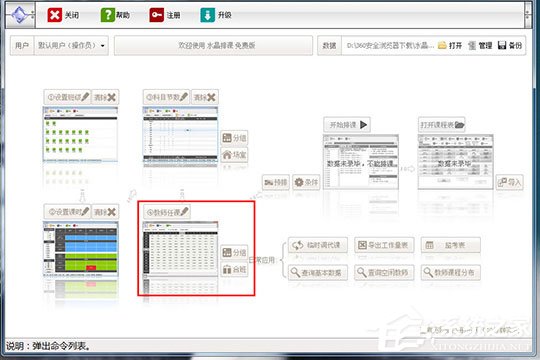Click the 教师任课 table preview thumbnail
Viewport: 540px width, 360px height.
(180, 249)
